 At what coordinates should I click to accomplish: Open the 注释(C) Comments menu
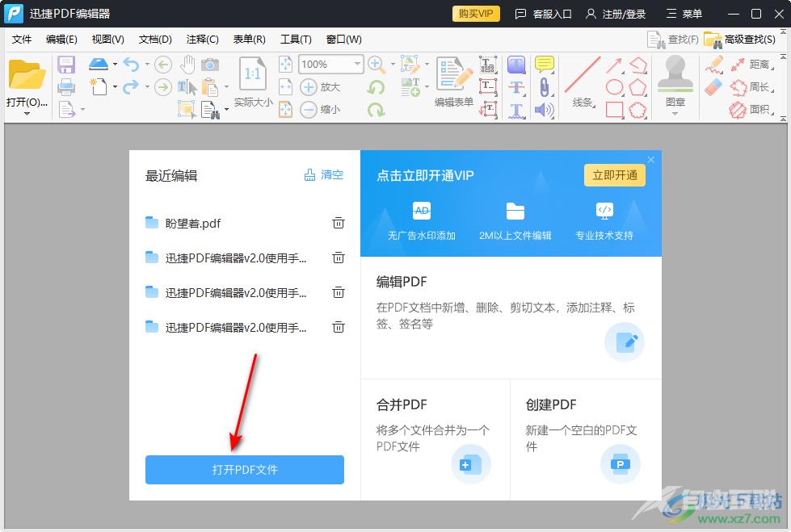point(202,40)
